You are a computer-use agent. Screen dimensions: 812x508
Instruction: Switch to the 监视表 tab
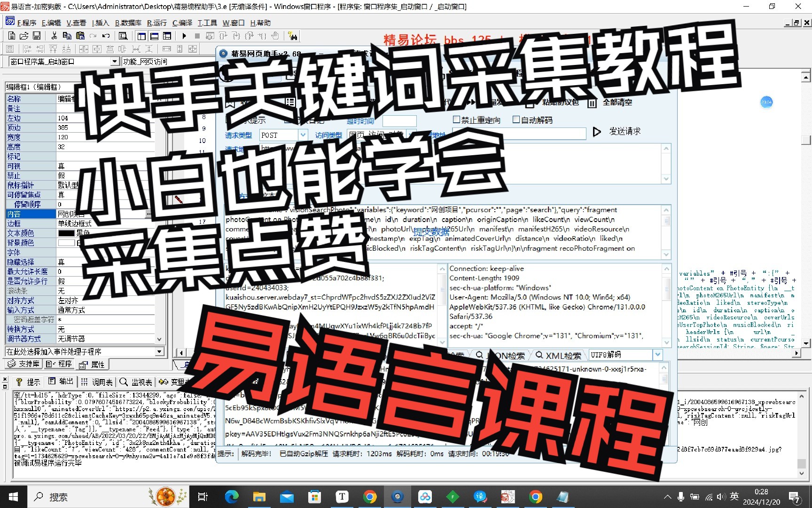click(136, 381)
